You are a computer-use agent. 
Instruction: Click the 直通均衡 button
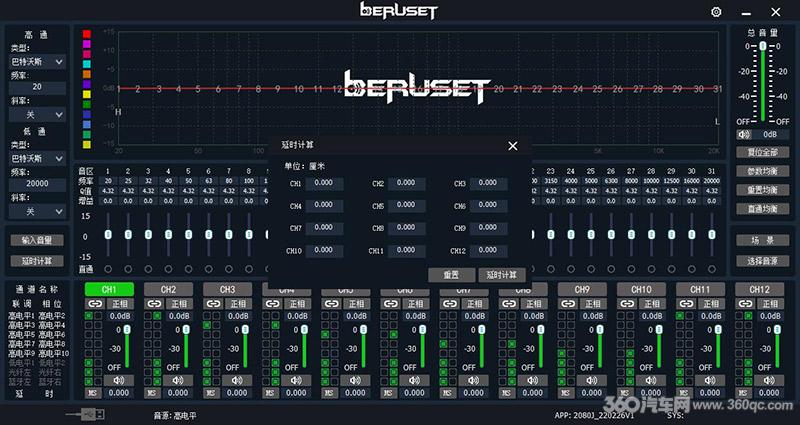763,209
